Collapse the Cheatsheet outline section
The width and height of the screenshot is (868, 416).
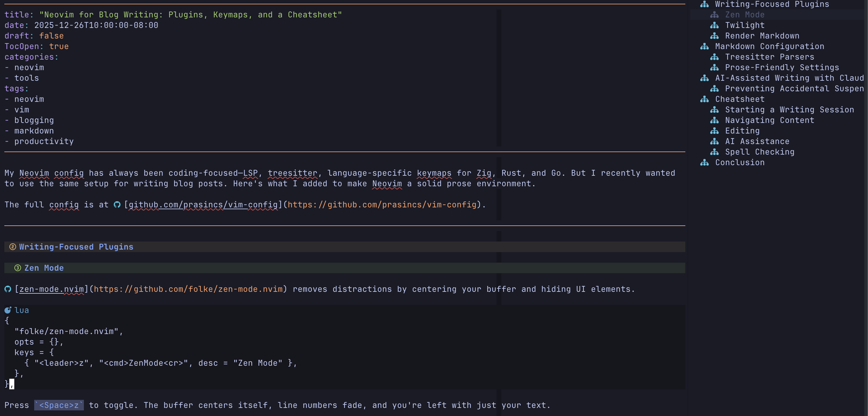(705, 99)
